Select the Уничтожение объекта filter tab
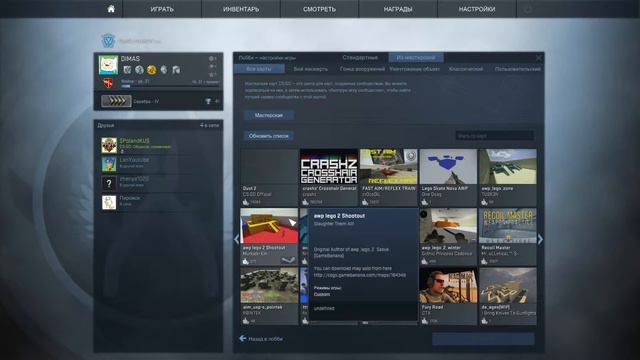Viewport: 640px width, 360px height. [x=415, y=69]
